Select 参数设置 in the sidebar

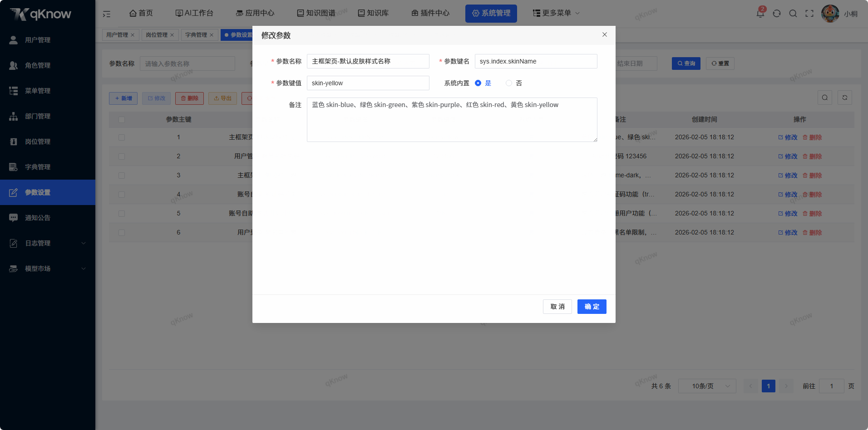coord(48,192)
